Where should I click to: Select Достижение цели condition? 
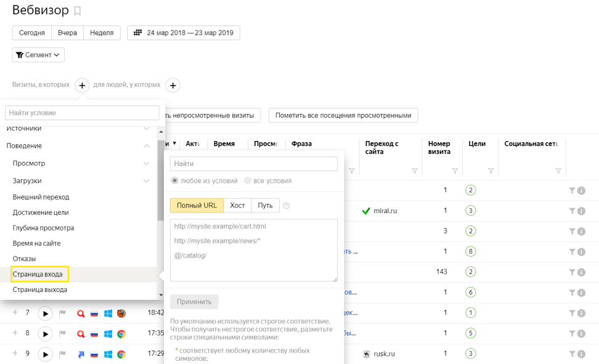[41, 212]
